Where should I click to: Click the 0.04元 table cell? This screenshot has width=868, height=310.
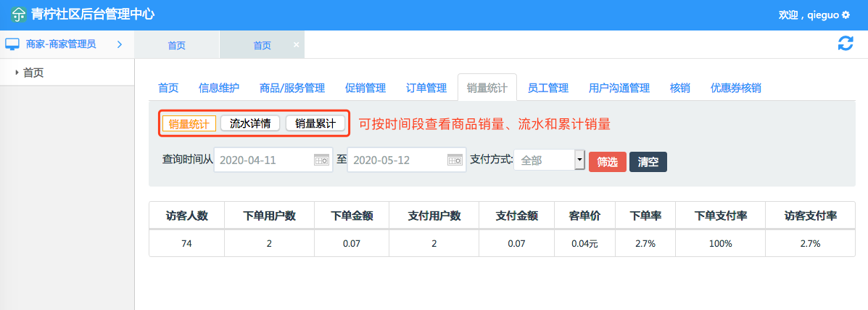click(x=584, y=243)
